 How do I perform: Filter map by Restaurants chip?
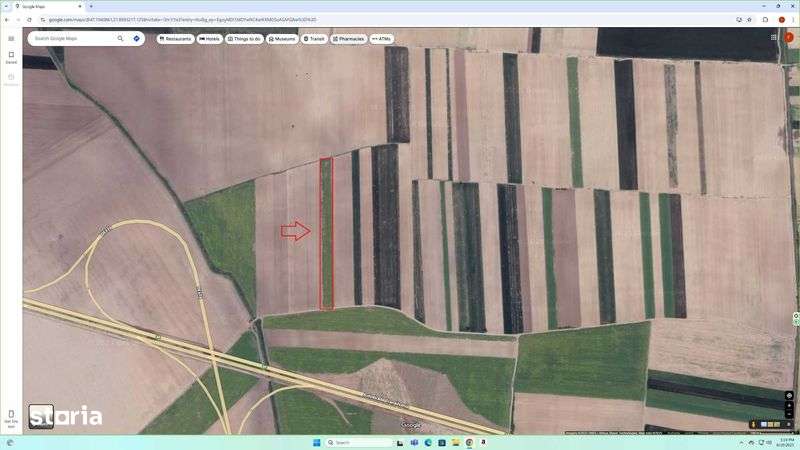coord(176,39)
